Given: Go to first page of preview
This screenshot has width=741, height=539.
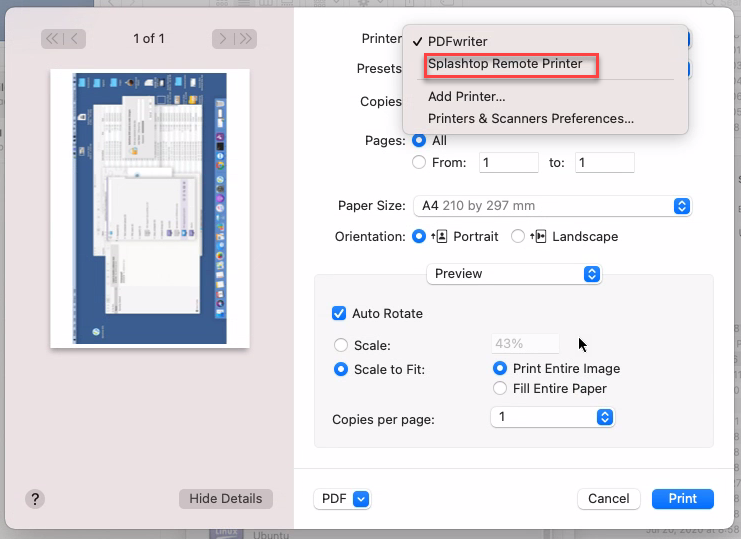Looking at the screenshot, I should tap(52, 39).
